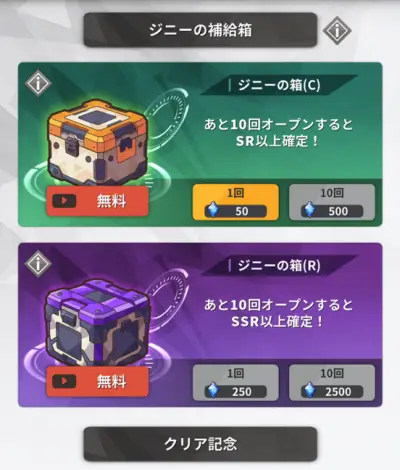Image resolution: width=400 pixels, height=470 pixels.
Task: Click the ジニーの箱(R) title label
Action: (x=279, y=266)
